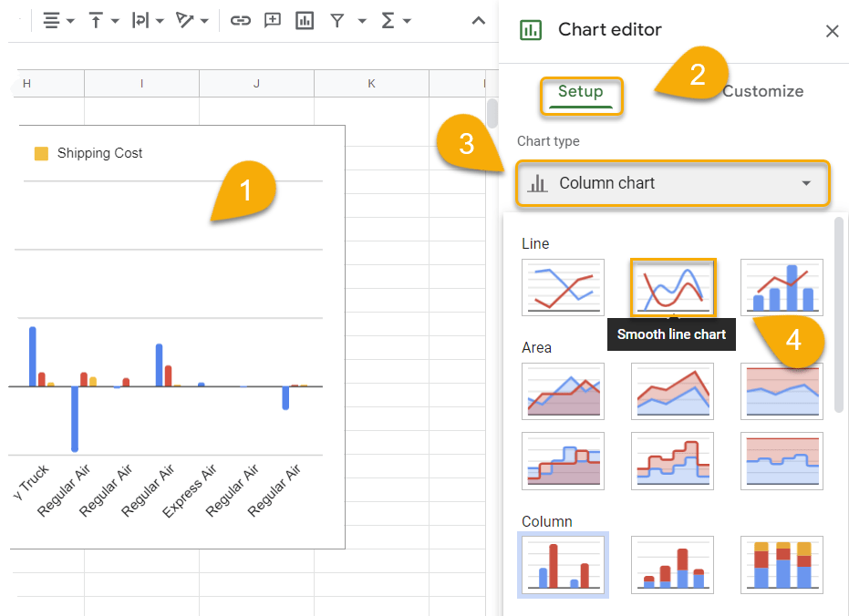The image size is (849, 616).
Task: Click the insert chart toolbar icon
Action: [x=304, y=20]
